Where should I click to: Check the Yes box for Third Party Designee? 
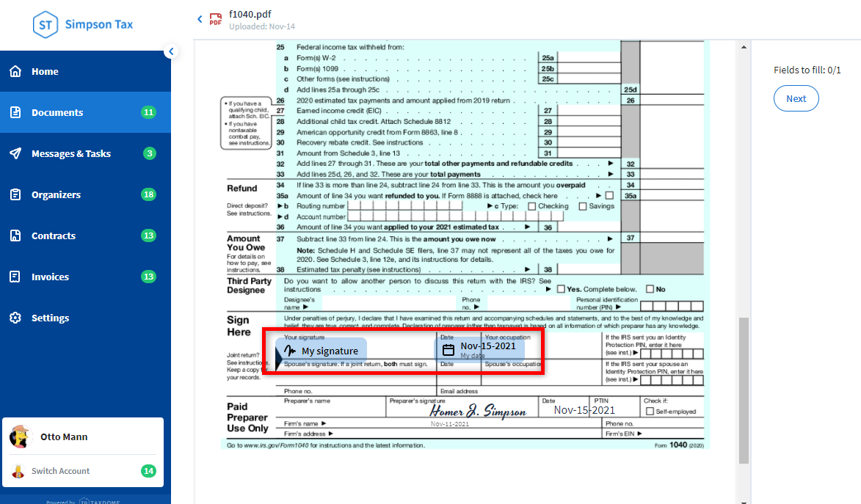(561, 288)
